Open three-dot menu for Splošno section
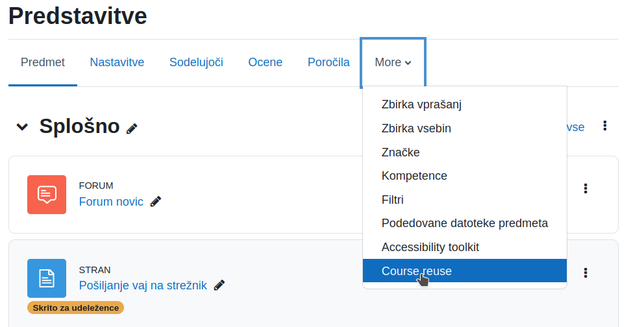Image resolution: width=644 pixels, height=327 pixels. (604, 126)
